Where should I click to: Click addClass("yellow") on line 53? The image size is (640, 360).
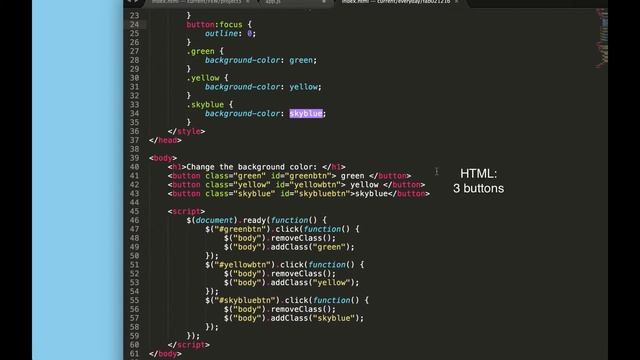[x=313, y=283]
